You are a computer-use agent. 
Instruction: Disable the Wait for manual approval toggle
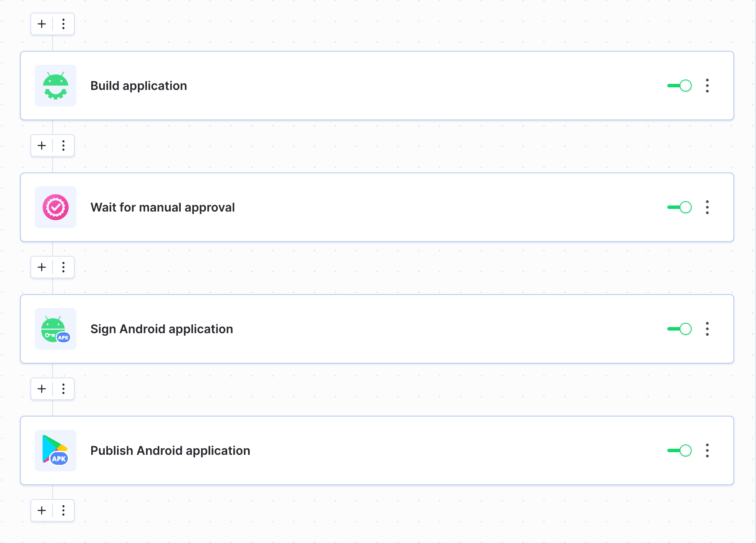[x=679, y=207]
